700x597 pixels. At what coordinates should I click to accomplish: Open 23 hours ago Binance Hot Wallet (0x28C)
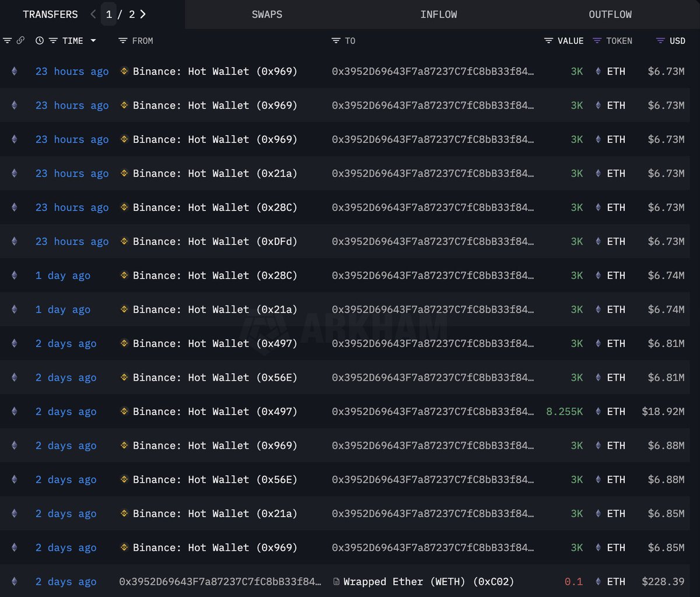215,208
